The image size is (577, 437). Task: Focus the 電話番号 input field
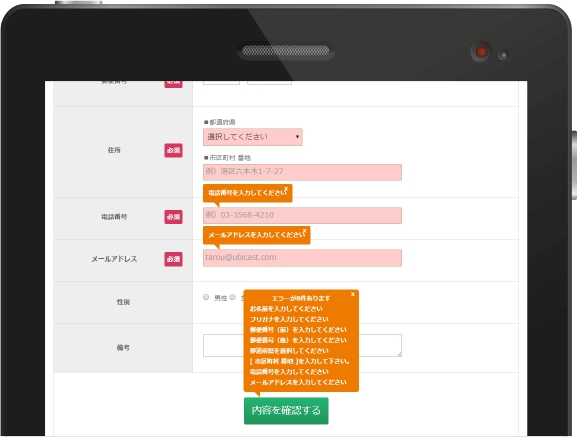[x=302, y=215]
